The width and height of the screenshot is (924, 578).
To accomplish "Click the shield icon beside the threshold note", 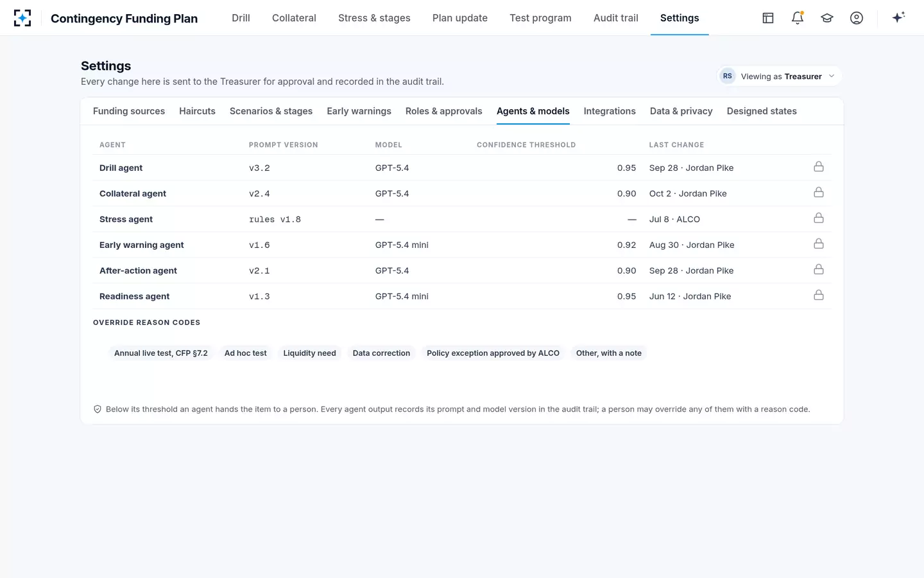I will [x=98, y=409].
